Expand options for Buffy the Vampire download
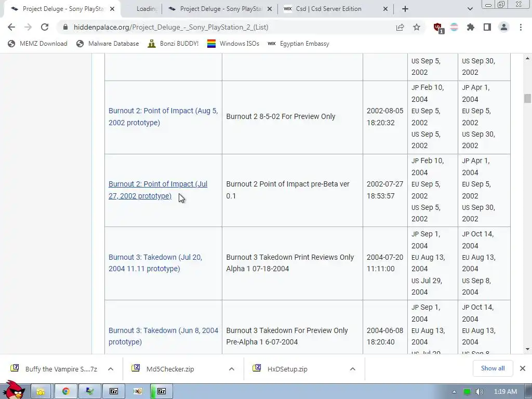Screen dimensions: 532x399 pyautogui.click(x=111, y=369)
